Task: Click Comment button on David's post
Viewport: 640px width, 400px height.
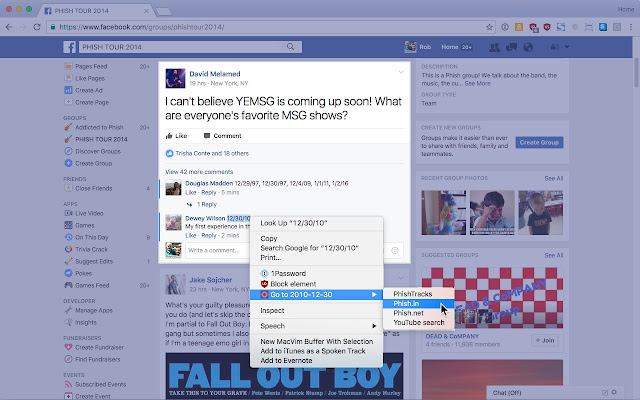Action: coord(222,136)
